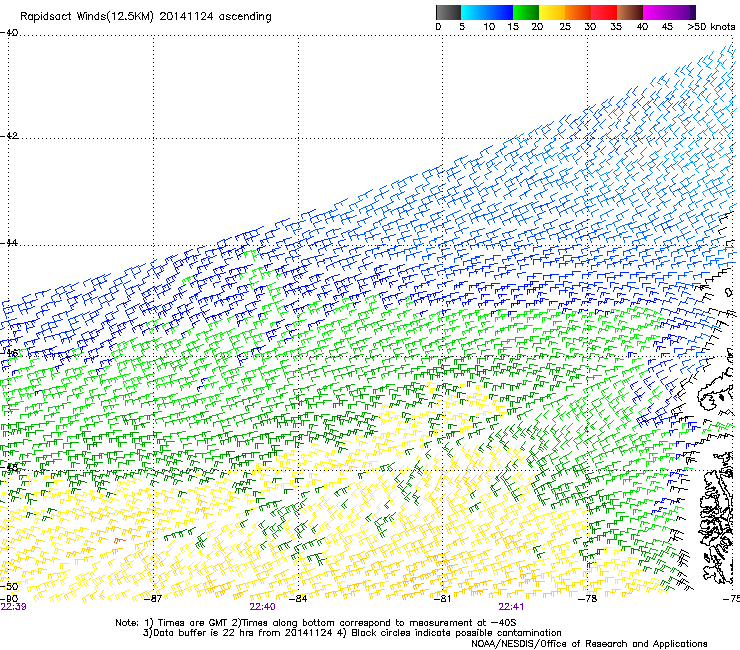740x650 pixels.
Task: Click the NOAA/NESDIS credit text
Action: pos(589,644)
